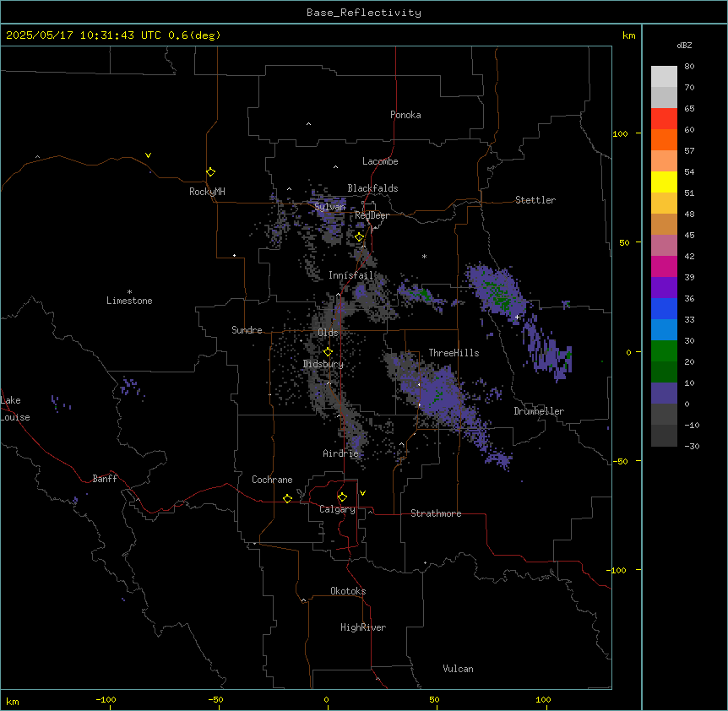Viewport: 728px width, 711px height.
Task: Click the Airdrie label
Action: pyautogui.click(x=341, y=453)
